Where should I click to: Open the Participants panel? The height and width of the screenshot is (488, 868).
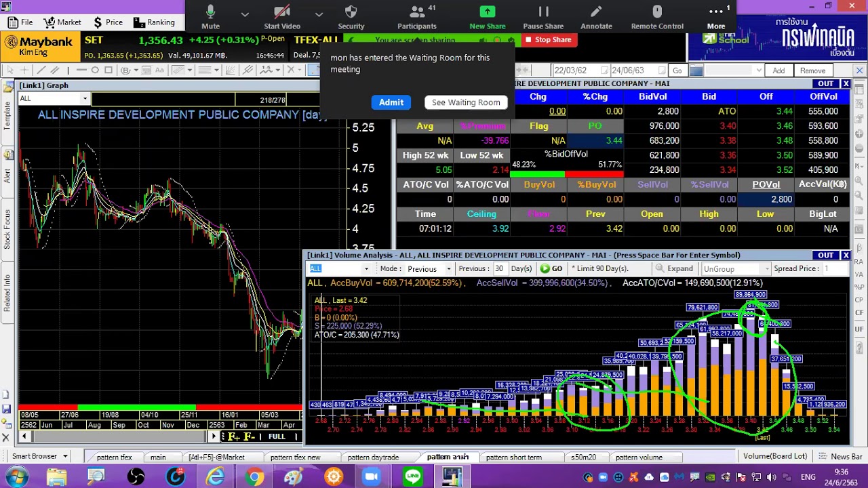click(x=417, y=16)
